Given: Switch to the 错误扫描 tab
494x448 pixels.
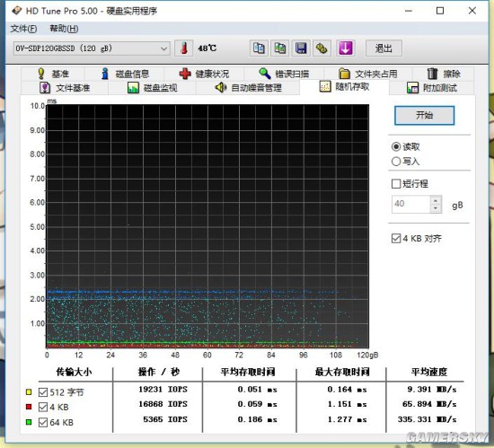Looking at the screenshot, I should click(x=284, y=74).
